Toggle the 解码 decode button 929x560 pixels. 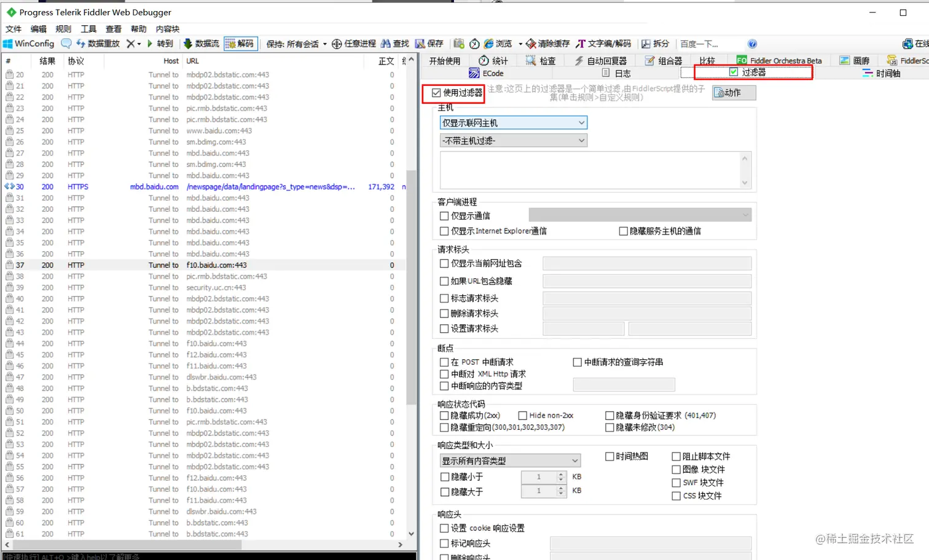240,44
